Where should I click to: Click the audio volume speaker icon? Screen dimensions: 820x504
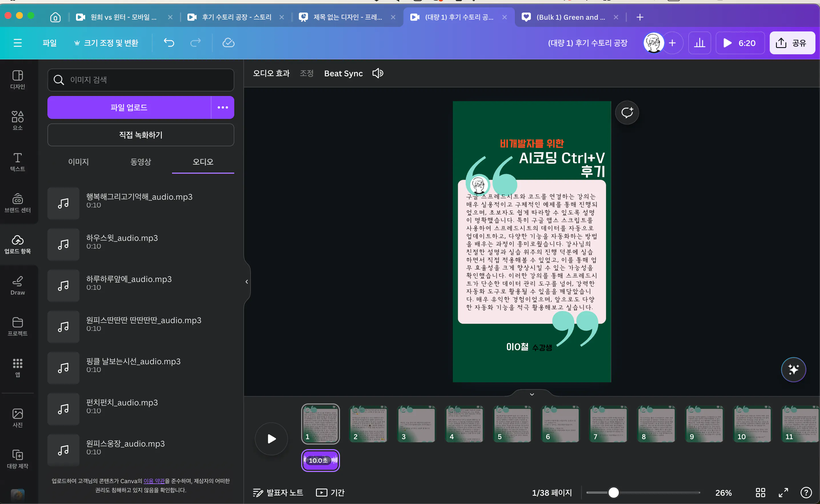tap(378, 73)
